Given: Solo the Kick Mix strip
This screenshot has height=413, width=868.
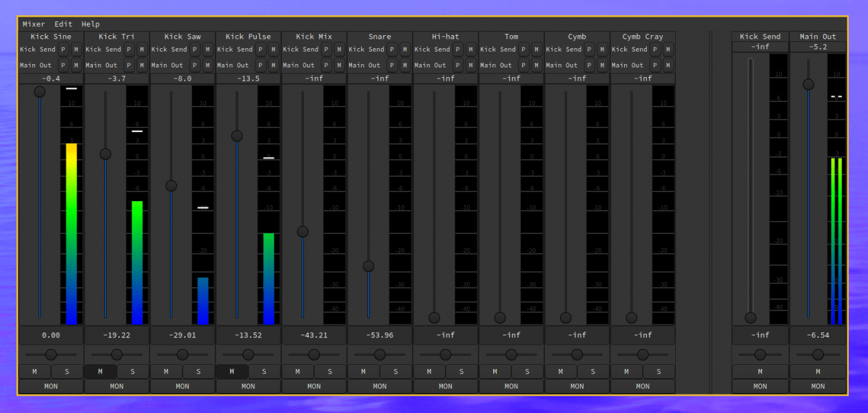Looking at the screenshot, I should pyautogui.click(x=330, y=372).
